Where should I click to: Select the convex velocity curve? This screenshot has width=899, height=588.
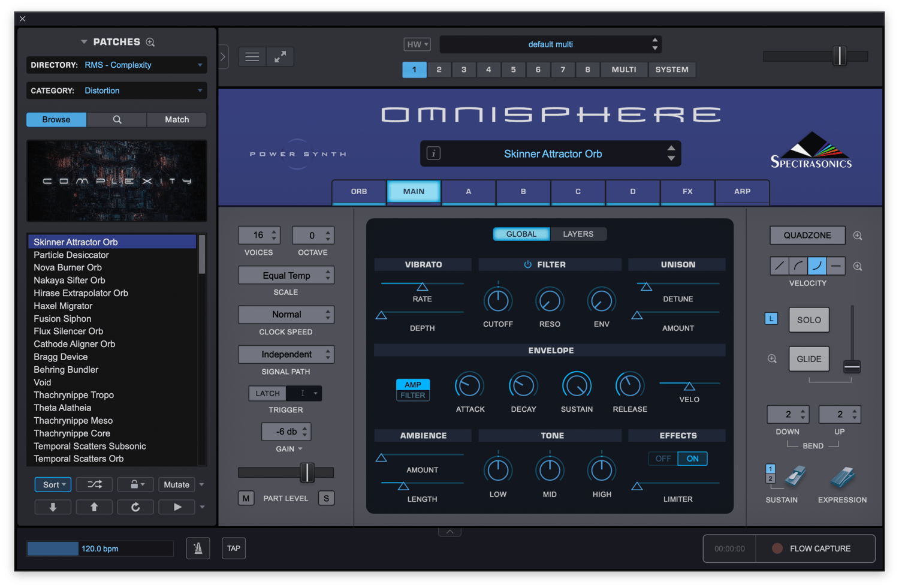point(798,266)
